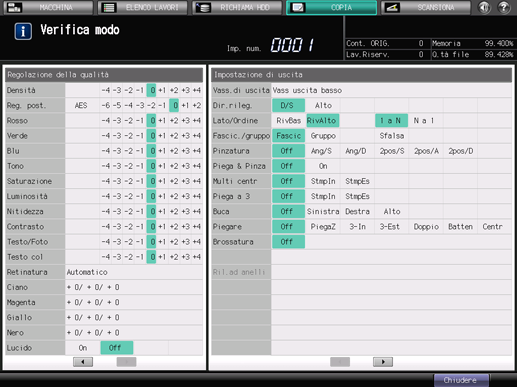Image resolution: width=517 pixels, height=387 pixels.
Task: Select AES in Reg. post. row
Action: point(81,106)
